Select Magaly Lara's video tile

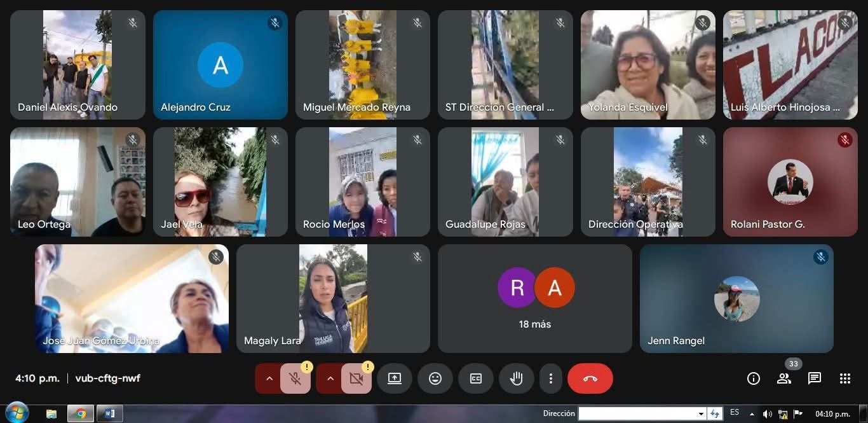pos(333,299)
